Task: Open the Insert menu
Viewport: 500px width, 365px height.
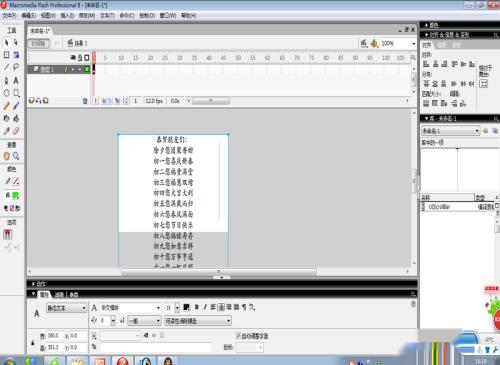Action: tap(67, 15)
